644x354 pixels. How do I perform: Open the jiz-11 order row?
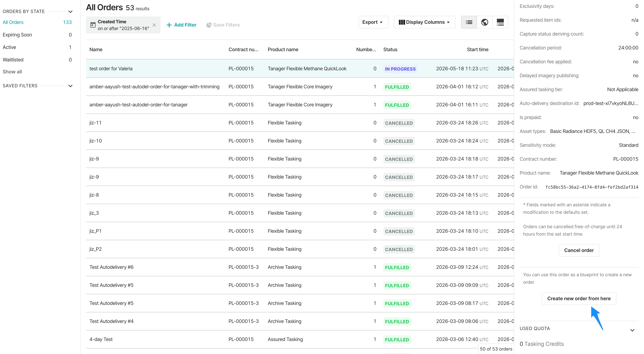(x=300, y=123)
